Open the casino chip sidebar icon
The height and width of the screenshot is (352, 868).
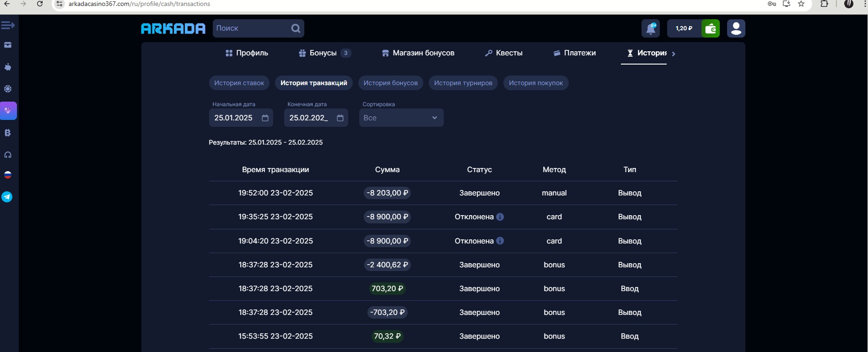click(8, 89)
